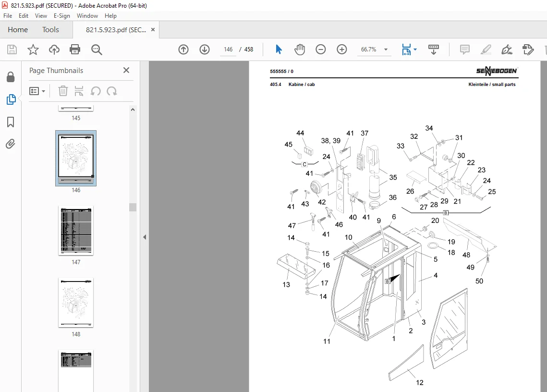Select the page 146 thumbnail
Screen dimensions: 547x392
(x=76, y=158)
